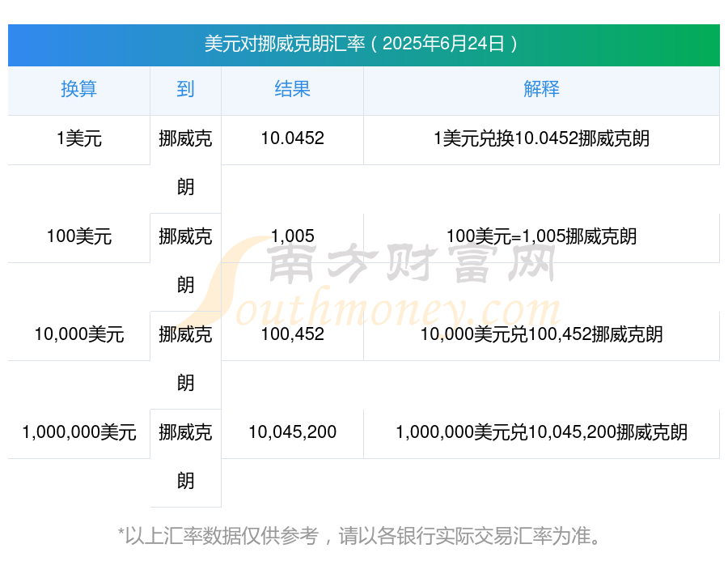Click the result value 100,452

click(292, 334)
